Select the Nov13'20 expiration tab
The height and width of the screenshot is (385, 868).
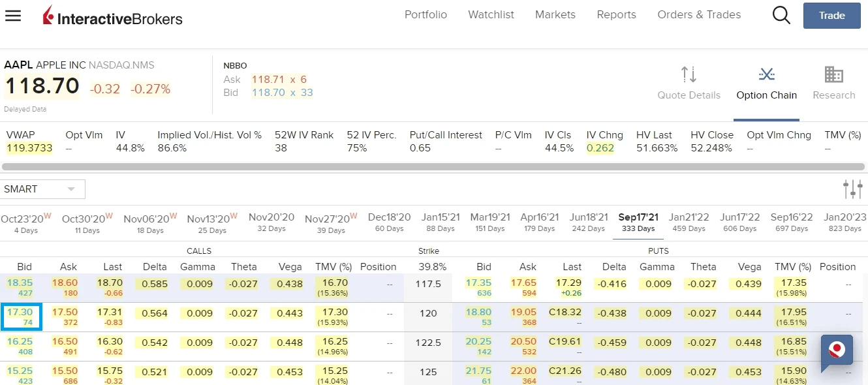click(212, 223)
